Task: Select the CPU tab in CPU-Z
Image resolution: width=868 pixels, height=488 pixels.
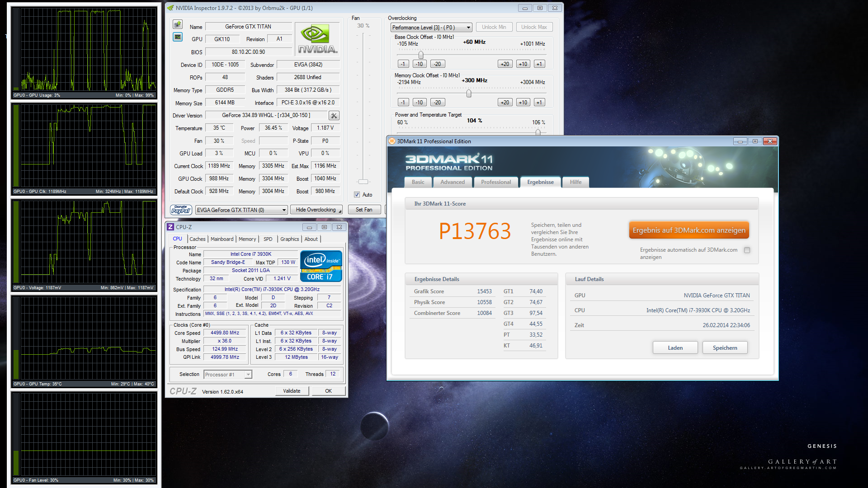Action: (178, 239)
